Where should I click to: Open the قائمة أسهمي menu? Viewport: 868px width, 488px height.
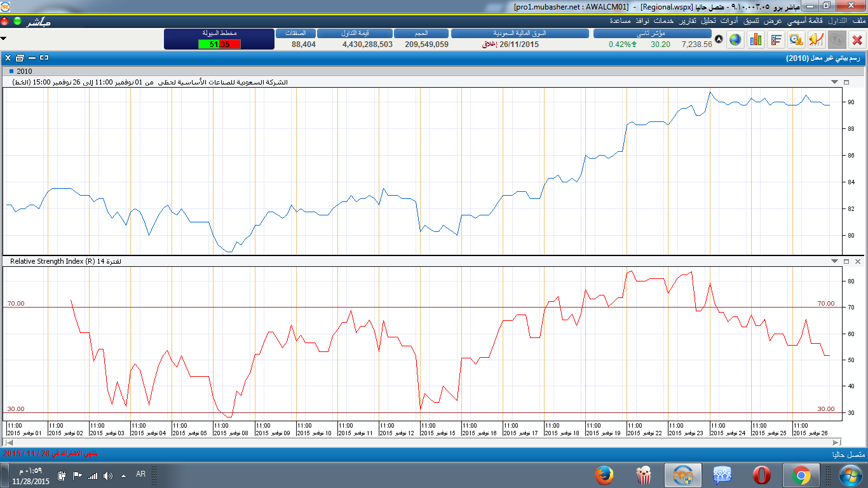[806, 22]
